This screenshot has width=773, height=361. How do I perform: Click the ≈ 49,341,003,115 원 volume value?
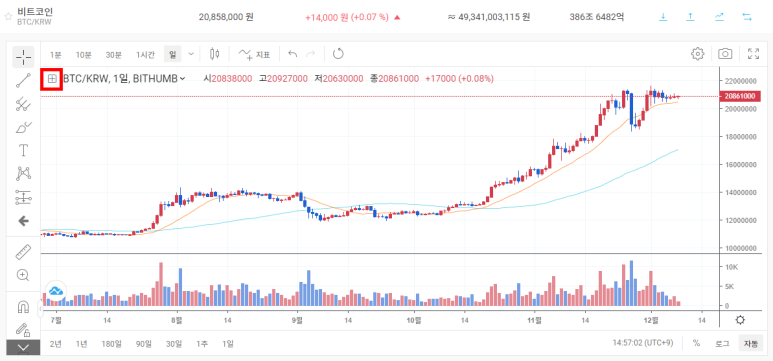point(489,17)
